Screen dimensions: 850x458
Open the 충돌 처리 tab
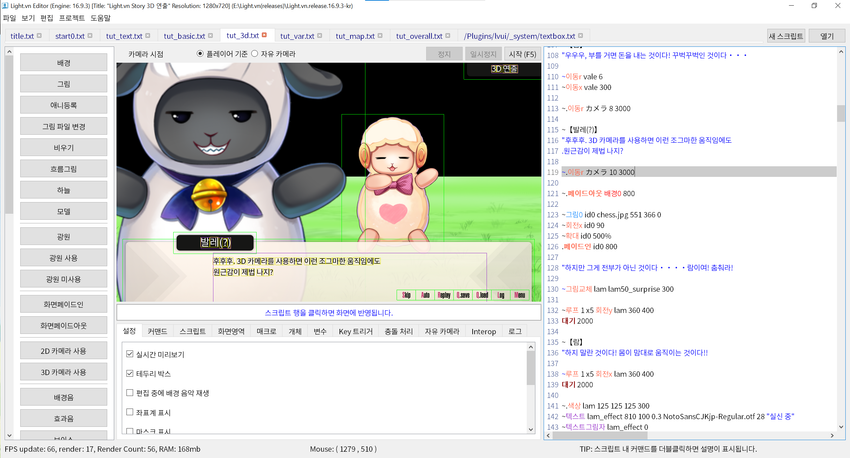398,331
